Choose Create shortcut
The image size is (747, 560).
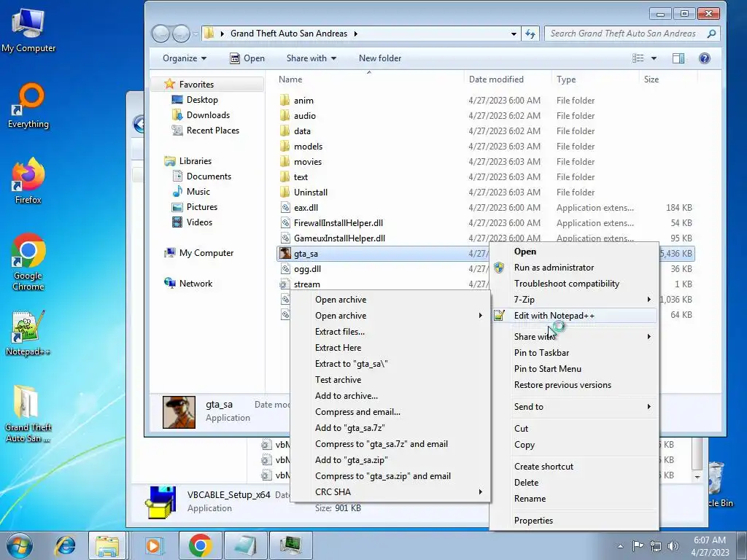[x=575, y=467]
